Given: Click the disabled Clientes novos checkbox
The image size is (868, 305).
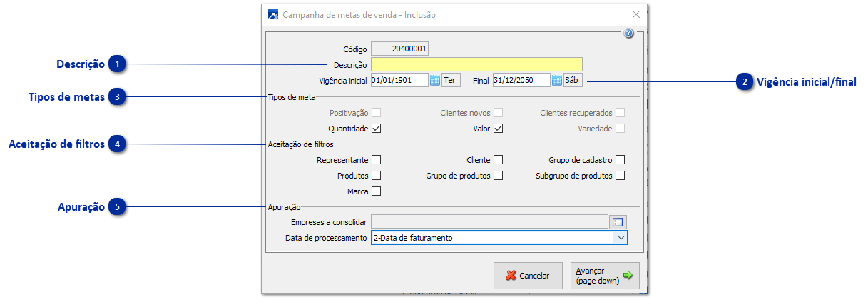Looking at the screenshot, I should click(x=499, y=113).
